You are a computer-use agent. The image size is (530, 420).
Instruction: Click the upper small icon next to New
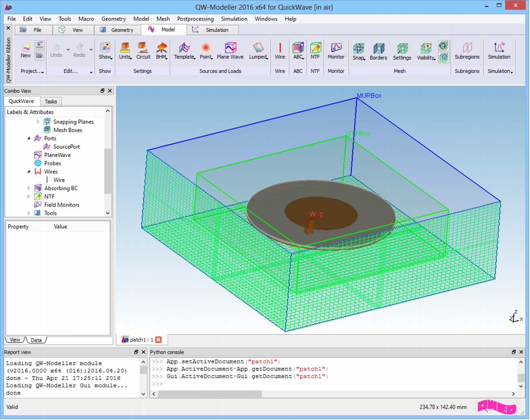pos(39,45)
